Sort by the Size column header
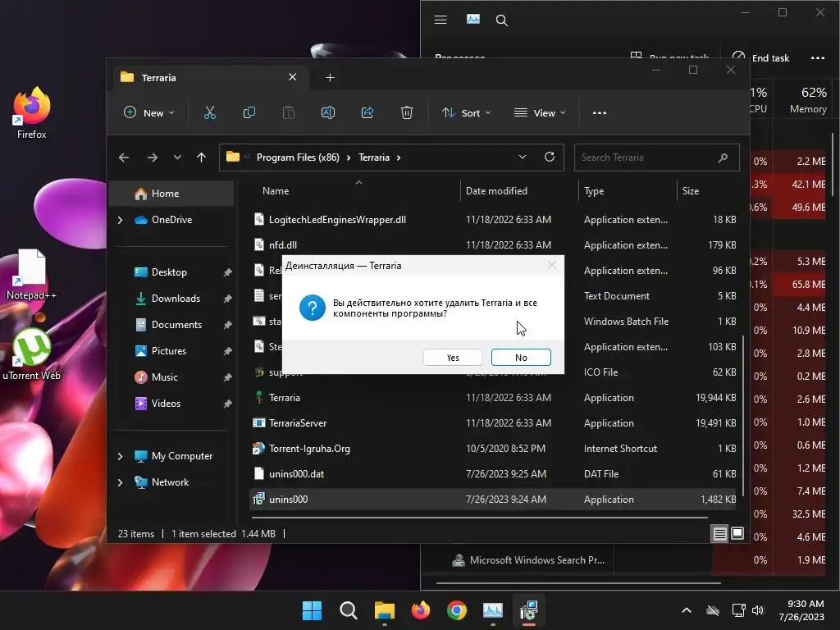Viewport: 840px width, 630px height. [x=691, y=190]
